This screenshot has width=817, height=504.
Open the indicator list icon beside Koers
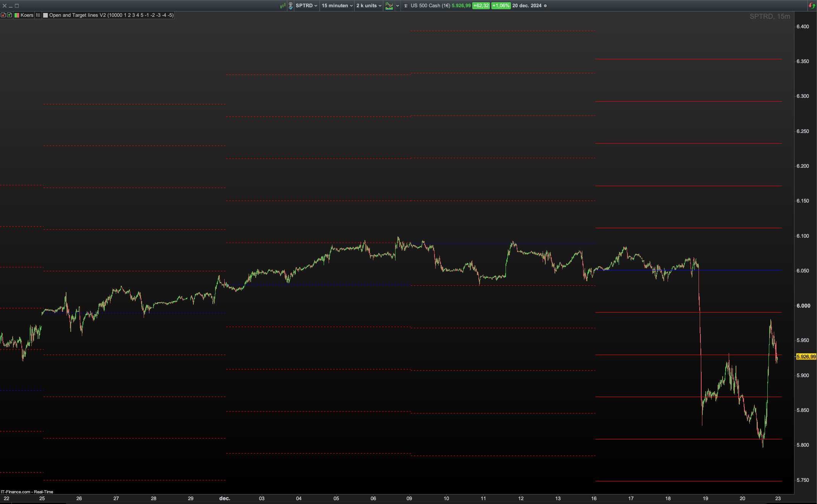(38, 15)
